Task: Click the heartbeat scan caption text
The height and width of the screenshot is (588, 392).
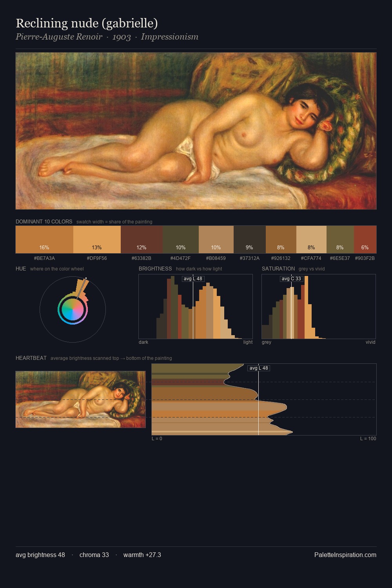Action: coord(111,358)
